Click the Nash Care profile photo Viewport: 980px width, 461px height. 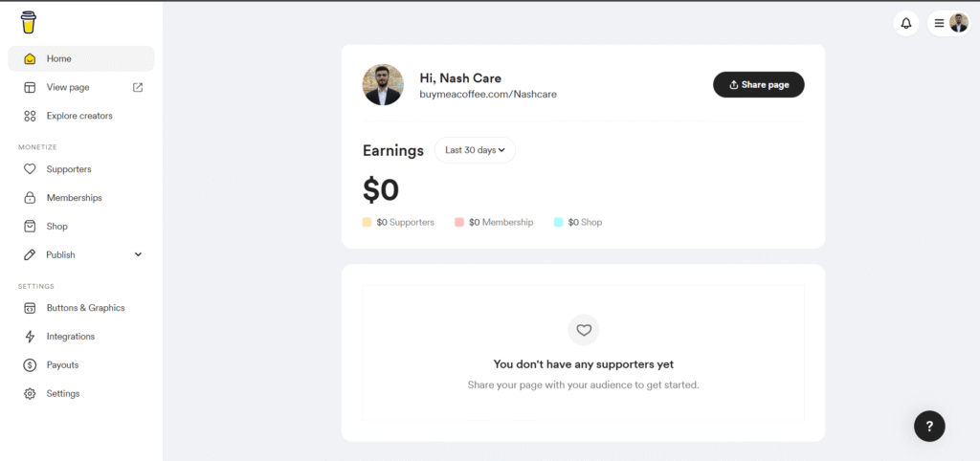(x=383, y=85)
